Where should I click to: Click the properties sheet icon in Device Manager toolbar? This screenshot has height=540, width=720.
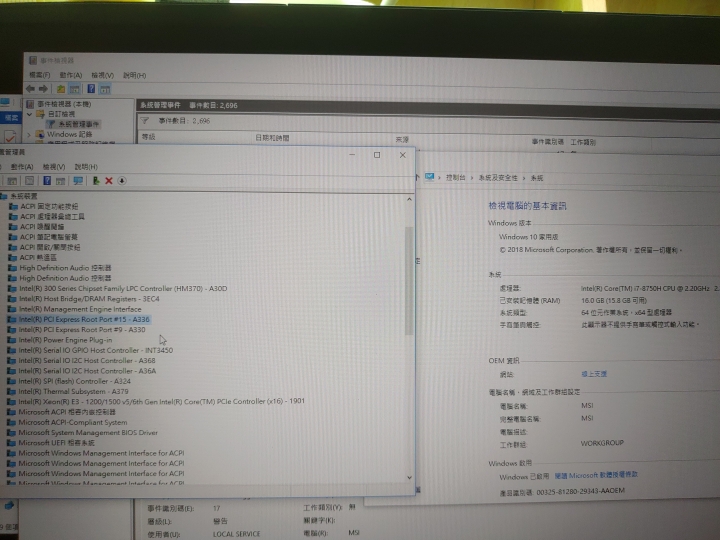click(x=29, y=180)
